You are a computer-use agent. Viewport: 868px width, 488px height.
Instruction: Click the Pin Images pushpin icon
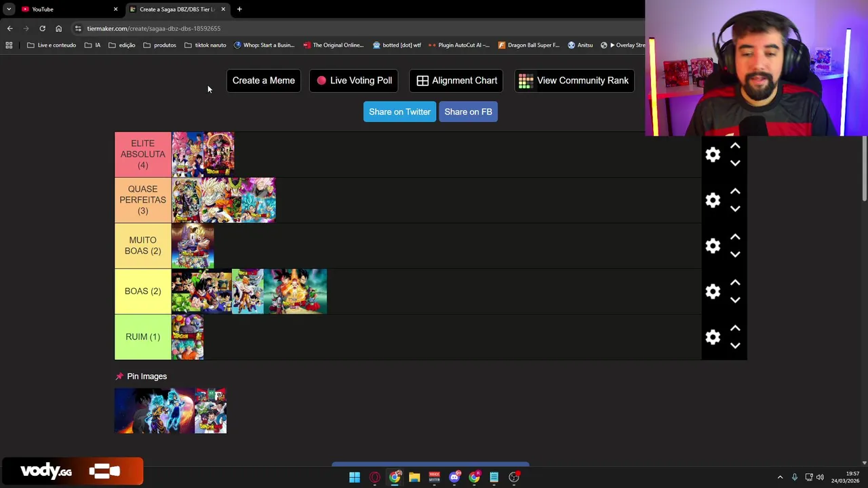pyautogui.click(x=119, y=376)
